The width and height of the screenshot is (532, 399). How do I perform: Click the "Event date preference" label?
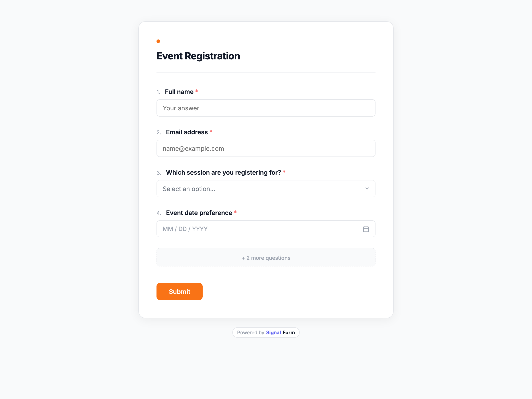click(199, 213)
